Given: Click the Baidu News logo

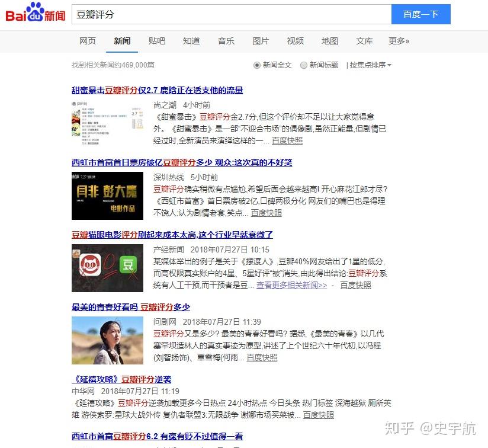Looking at the screenshot, I should (x=35, y=13).
